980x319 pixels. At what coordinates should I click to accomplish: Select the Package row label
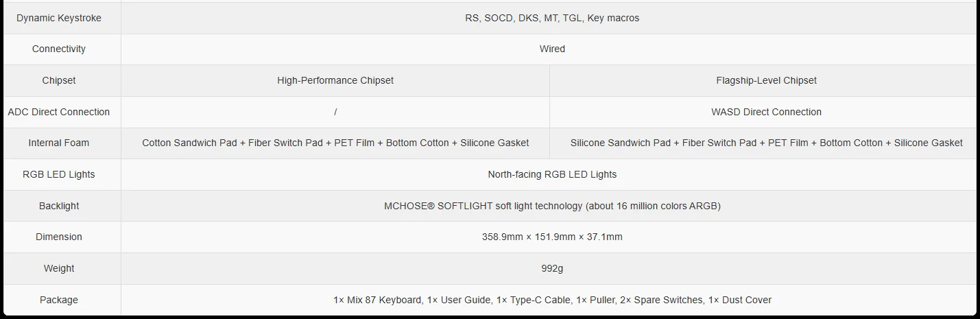59,300
